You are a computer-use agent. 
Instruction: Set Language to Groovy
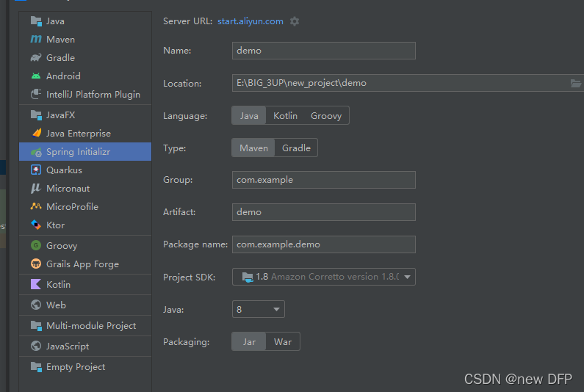(x=326, y=116)
